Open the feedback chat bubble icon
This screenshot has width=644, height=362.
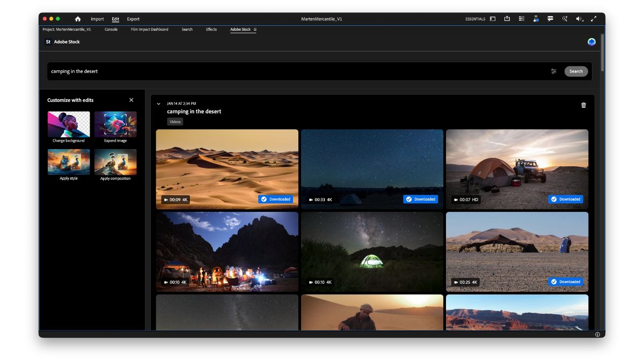coord(550,18)
